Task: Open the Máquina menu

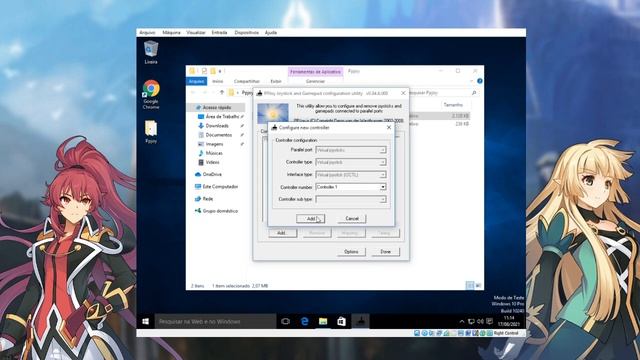Action: [171, 33]
